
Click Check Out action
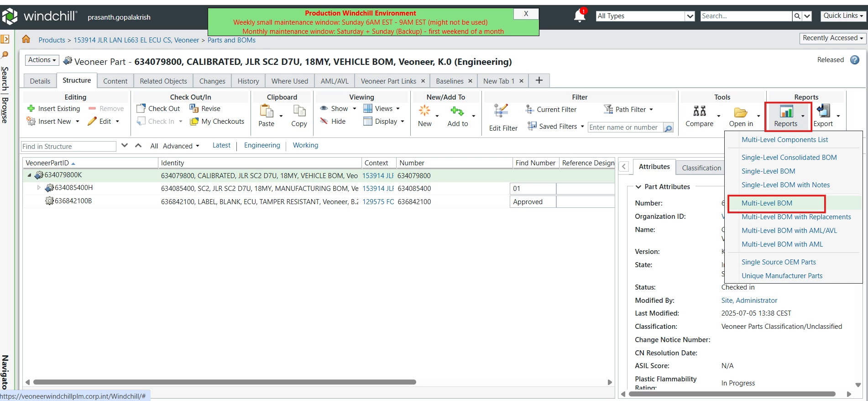point(158,109)
